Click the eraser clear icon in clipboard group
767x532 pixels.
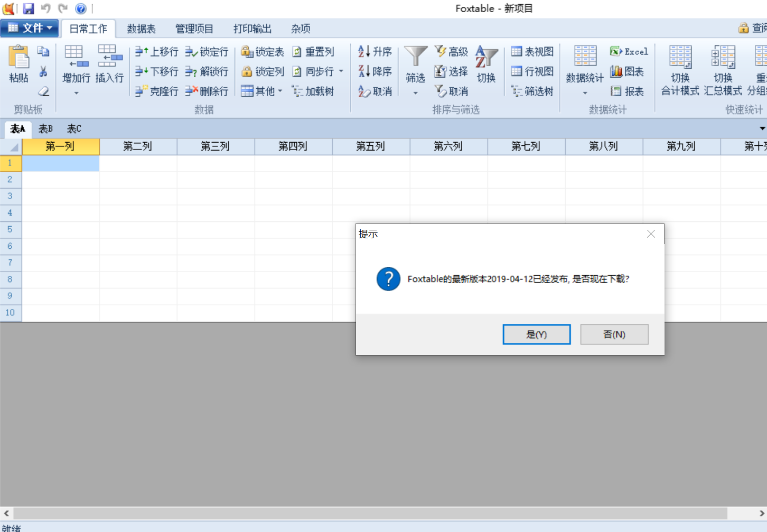tap(43, 91)
